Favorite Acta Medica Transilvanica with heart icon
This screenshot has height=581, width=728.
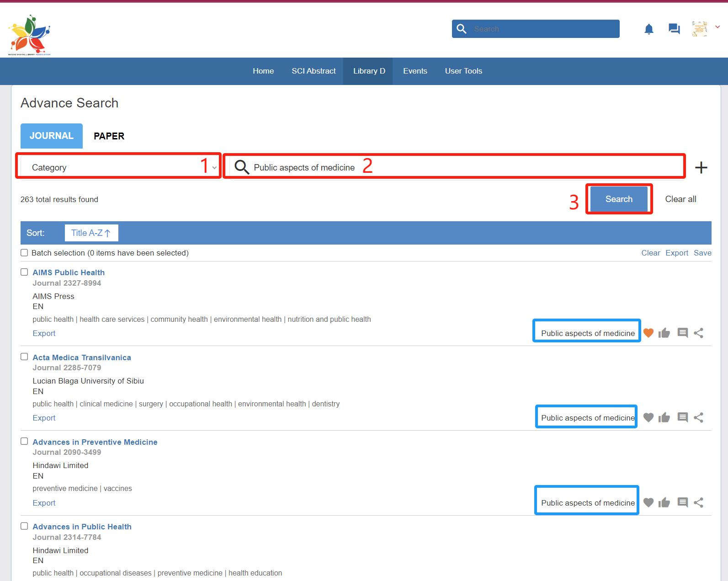648,417
